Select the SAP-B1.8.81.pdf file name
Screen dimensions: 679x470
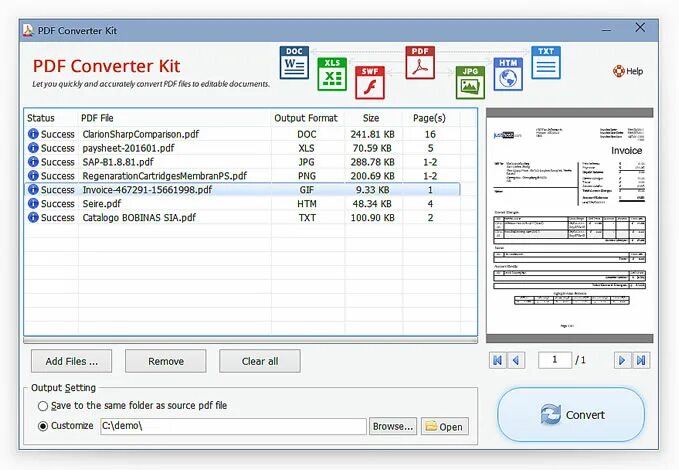click(x=118, y=162)
